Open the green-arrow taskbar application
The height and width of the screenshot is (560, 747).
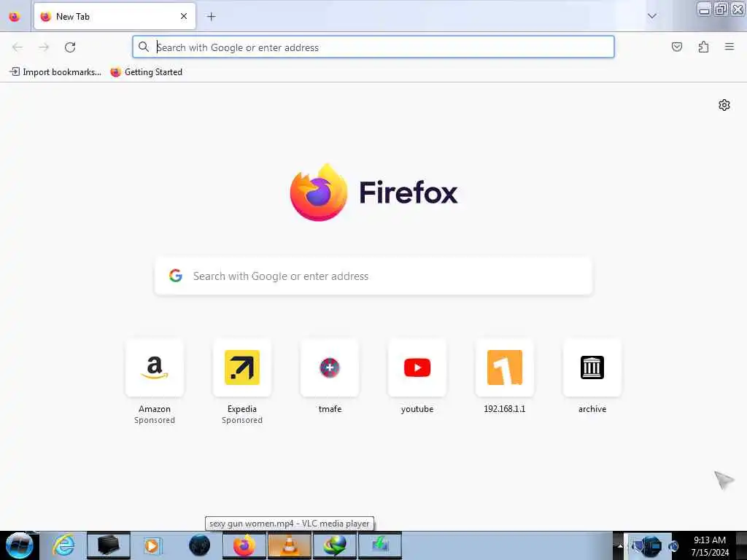tap(379, 545)
